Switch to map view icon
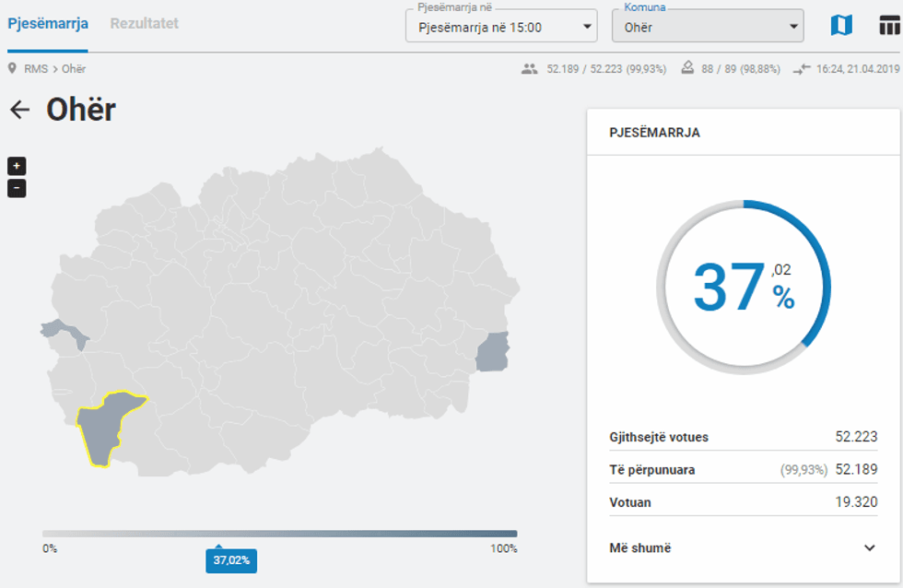Viewport: 903px width, 588px height. tap(841, 26)
